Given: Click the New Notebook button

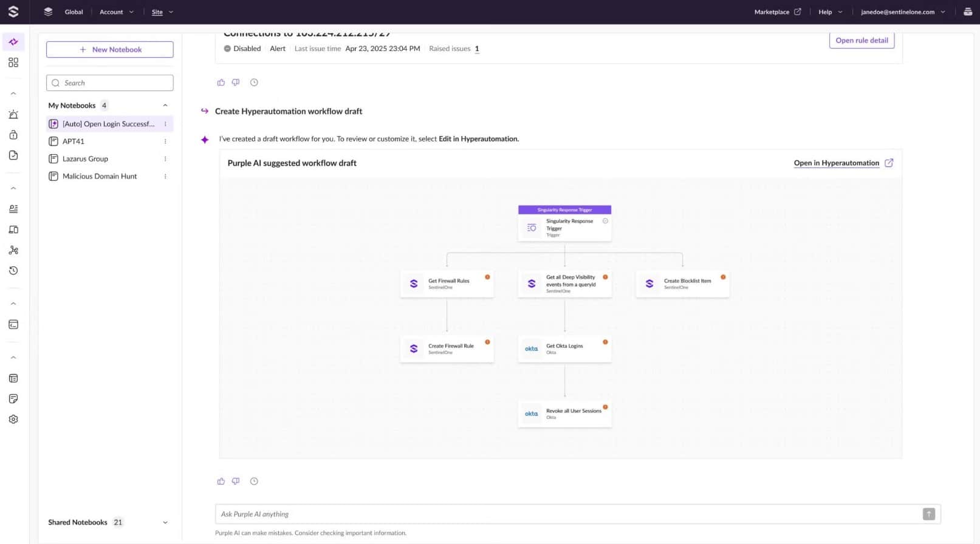Looking at the screenshot, I should (x=110, y=50).
